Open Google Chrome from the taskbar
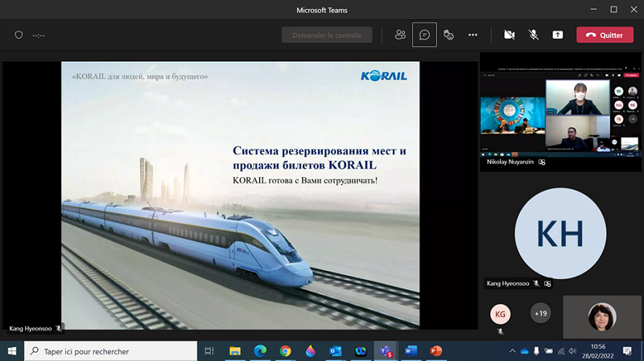 coord(285,351)
